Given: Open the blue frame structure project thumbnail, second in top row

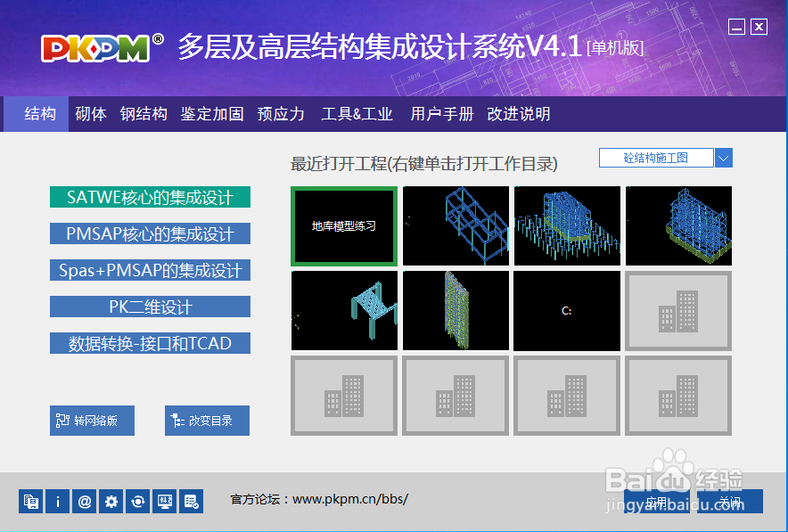Looking at the screenshot, I should pyautogui.click(x=456, y=226).
